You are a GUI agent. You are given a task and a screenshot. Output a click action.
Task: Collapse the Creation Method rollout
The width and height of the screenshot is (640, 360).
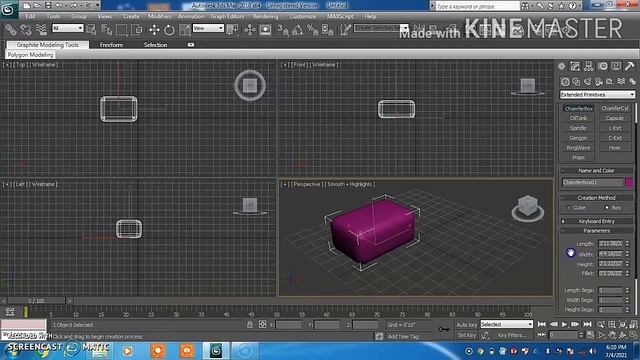[596, 198]
